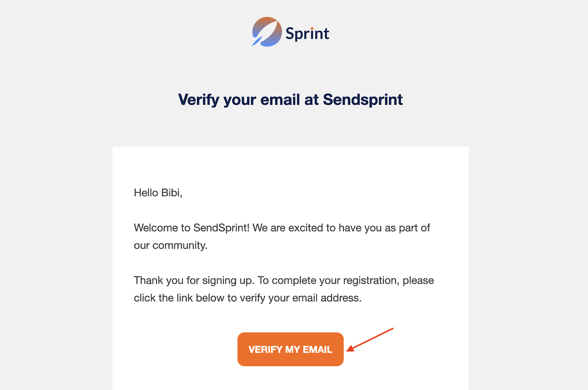Screen dimensions: 588x390
Task: Click the word 'email' in the heading
Action: [x=280, y=100]
